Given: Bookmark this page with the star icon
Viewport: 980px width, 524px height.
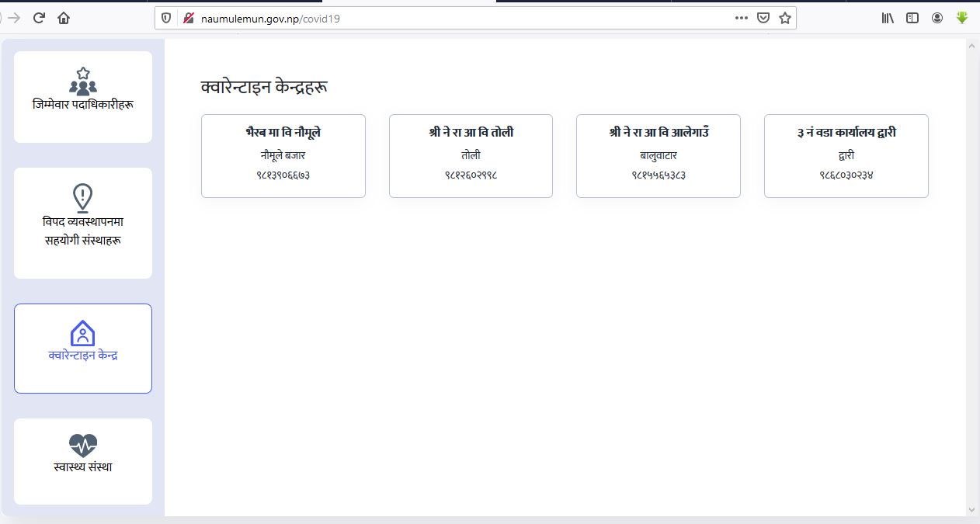Looking at the screenshot, I should [785, 18].
